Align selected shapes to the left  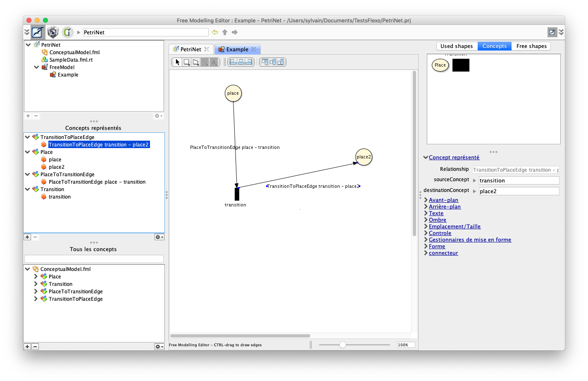233,62
